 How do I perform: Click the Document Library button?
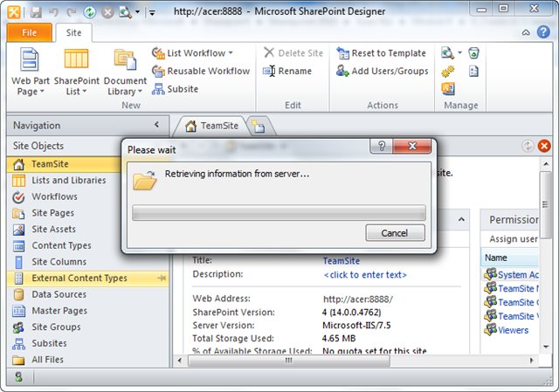coord(125,72)
